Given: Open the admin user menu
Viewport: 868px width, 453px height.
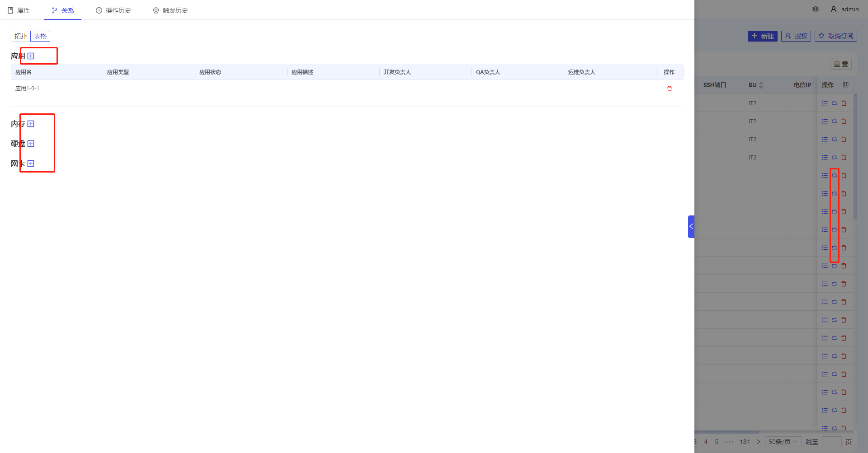Looking at the screenshot, I should click(x=844, y=9).
